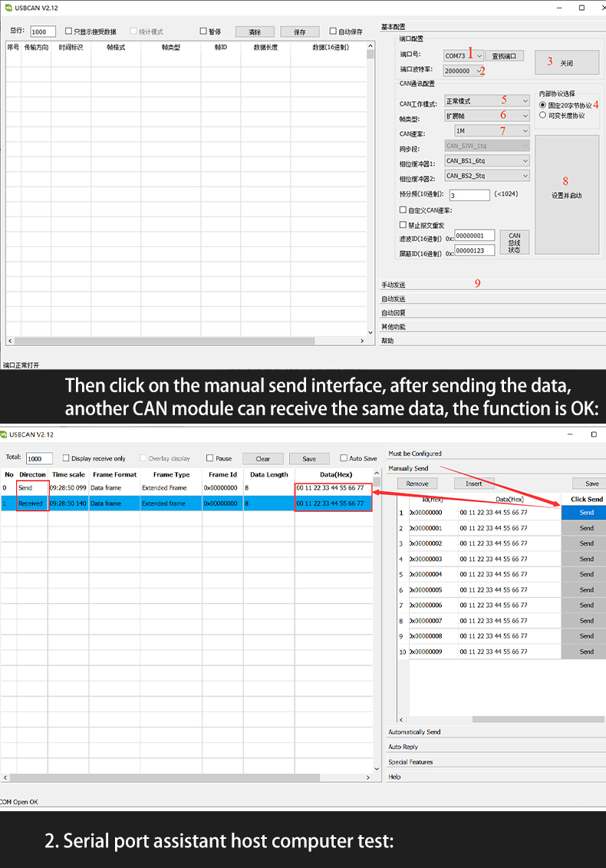The image size is (606, 868).
Task: Expand the 其他功能 section
Action: point(492,327)
